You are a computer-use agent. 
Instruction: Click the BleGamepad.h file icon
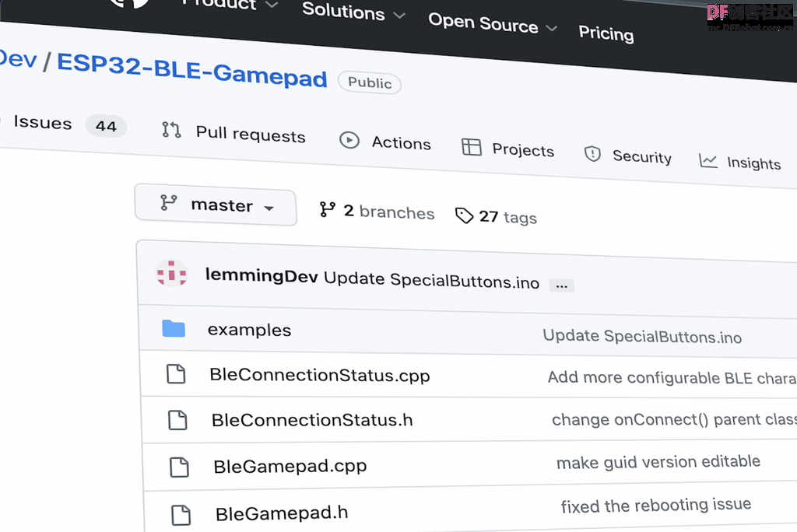(181, 515)
